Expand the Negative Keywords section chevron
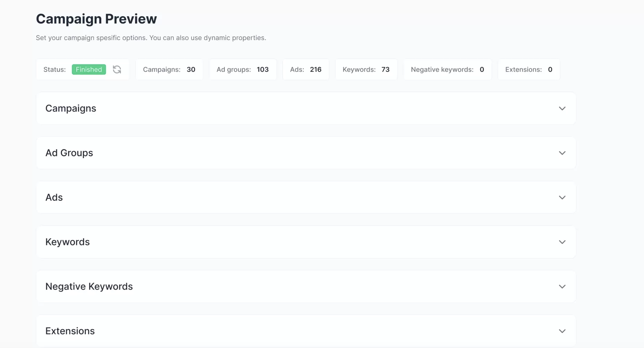The image size is (644, 348). tap(562, 286)
